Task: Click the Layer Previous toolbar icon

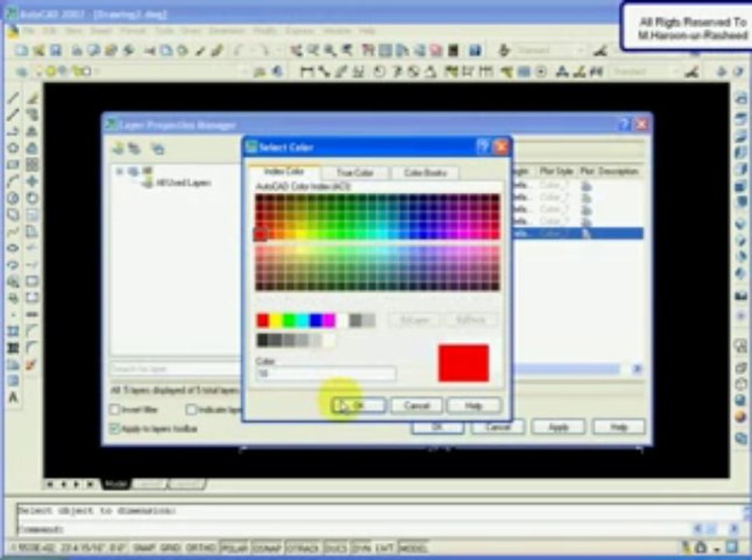Action: coord(277,72)
